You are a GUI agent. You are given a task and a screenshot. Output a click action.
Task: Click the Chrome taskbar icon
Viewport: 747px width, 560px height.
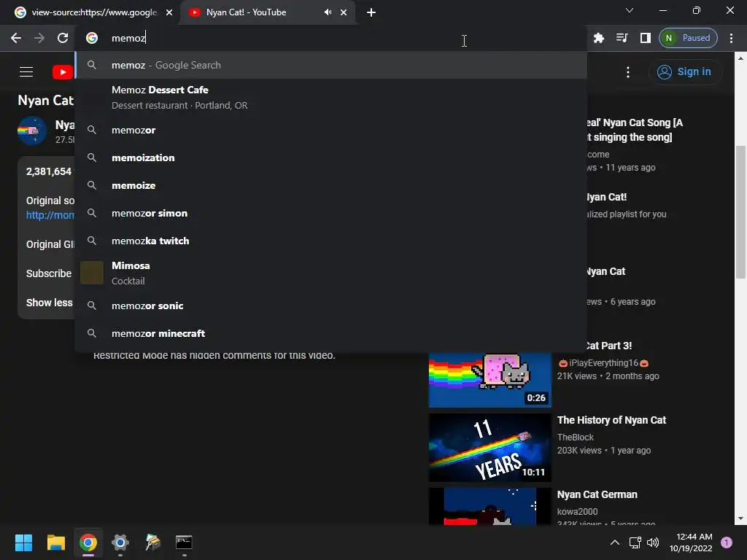(88, 542)
